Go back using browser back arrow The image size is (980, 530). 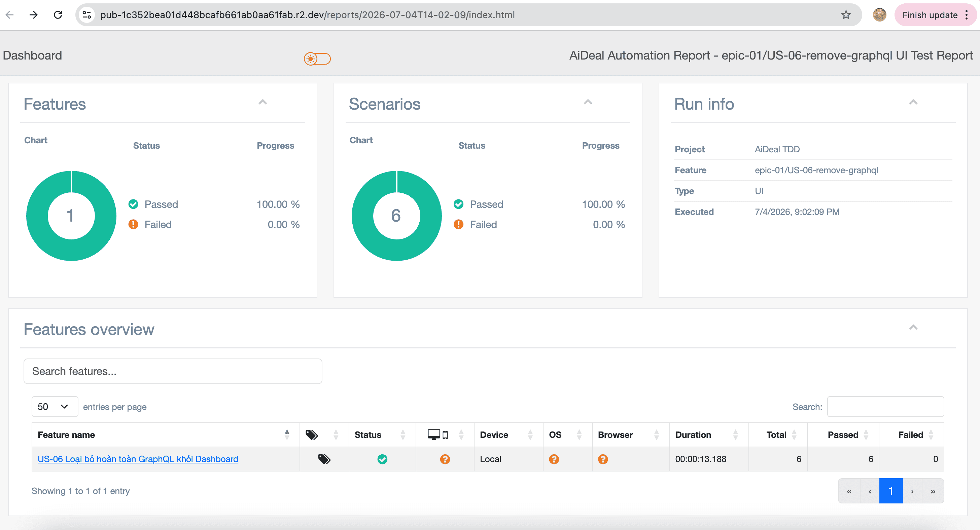click(10, 15)
